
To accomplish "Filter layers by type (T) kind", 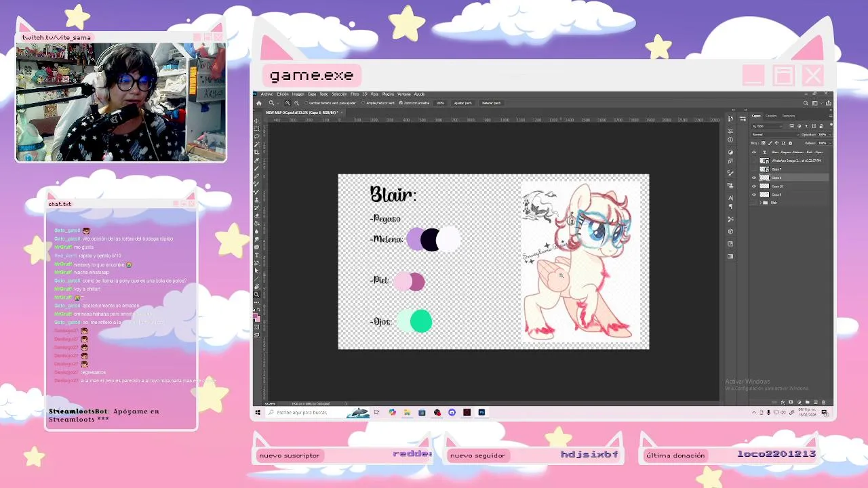I will tap(806, 126).
